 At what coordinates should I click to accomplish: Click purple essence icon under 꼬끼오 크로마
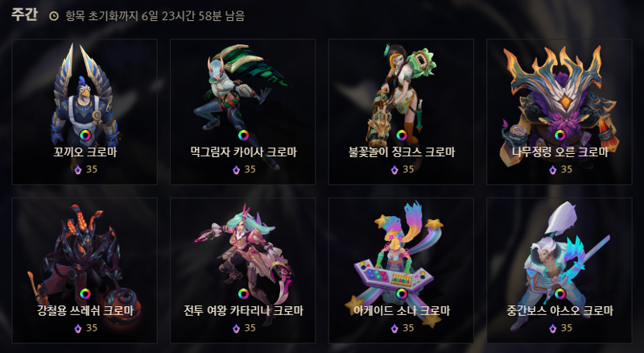77,169
